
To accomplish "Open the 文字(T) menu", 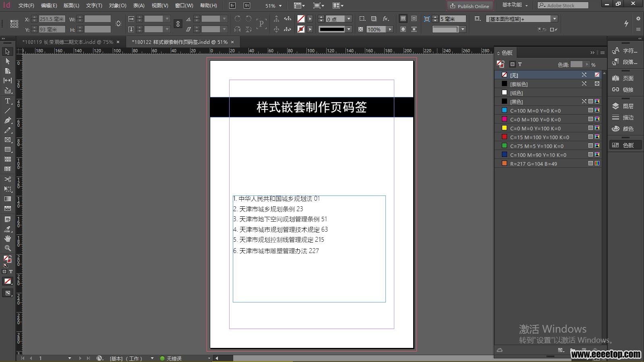I will pyautogui.click(x=94, y=6).
